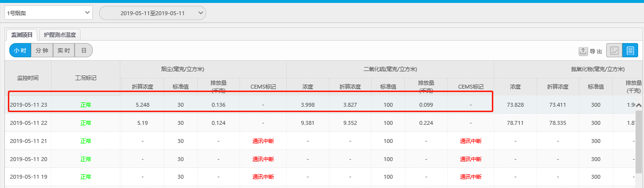This screenshot has height=188, width=644.
Task: Switch to chart view icon
Action: pos(614,51)
